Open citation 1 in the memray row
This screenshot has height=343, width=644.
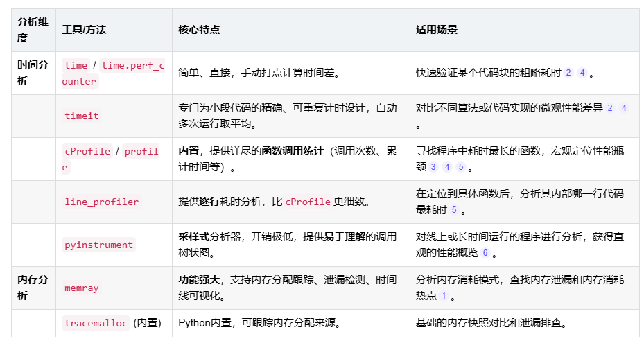click(444, 296)
